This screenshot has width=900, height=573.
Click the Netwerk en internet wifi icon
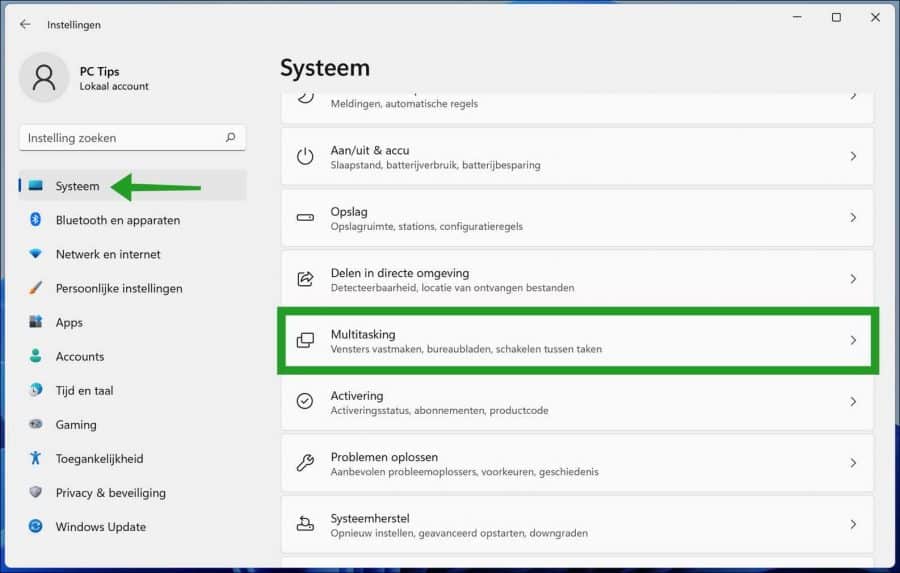click(x=36, y=253)
